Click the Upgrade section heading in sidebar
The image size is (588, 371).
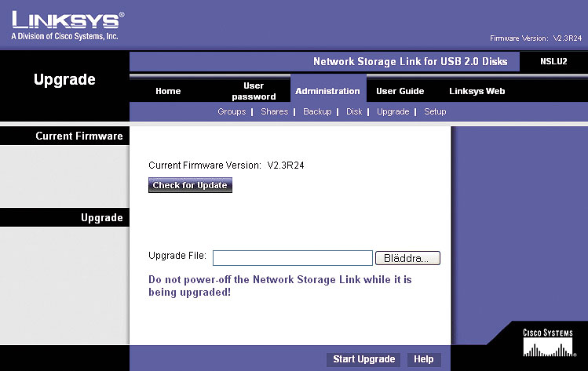(102, 218)
